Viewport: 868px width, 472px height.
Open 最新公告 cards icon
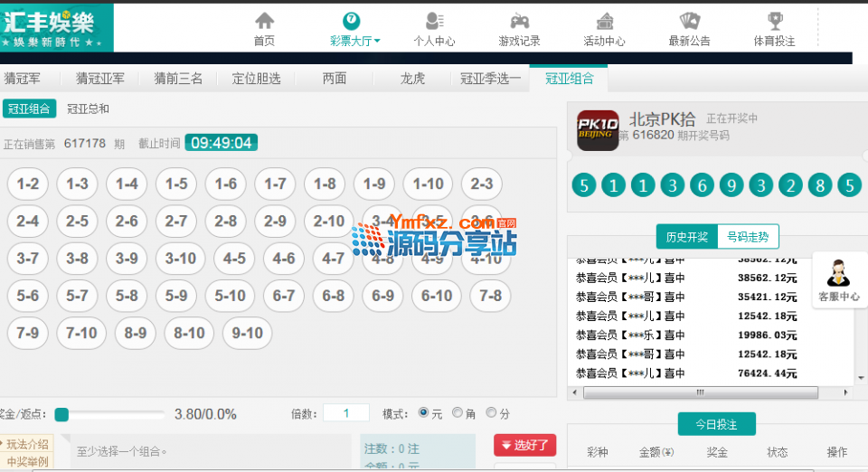[689, 21]
